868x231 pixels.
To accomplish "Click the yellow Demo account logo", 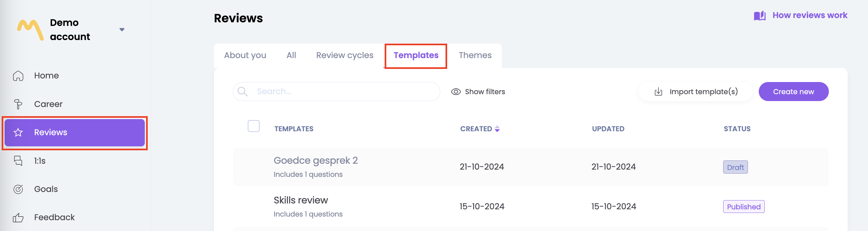I will pyautogui.click(x=30, y=30).
